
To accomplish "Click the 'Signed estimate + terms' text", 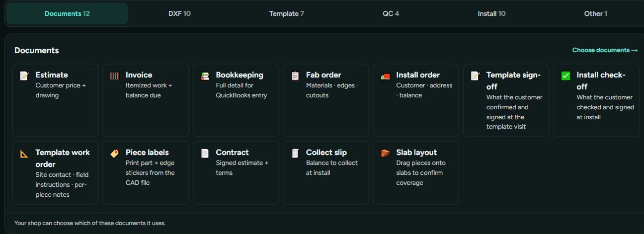I will click(x=242, y=168).
